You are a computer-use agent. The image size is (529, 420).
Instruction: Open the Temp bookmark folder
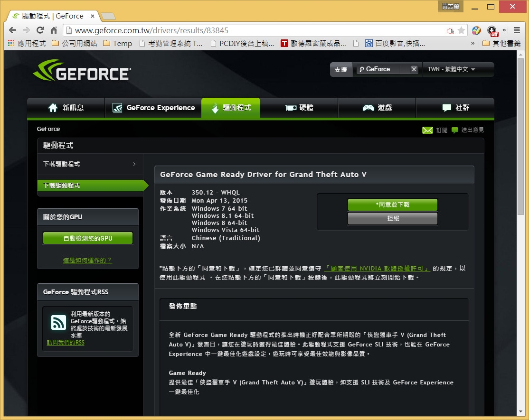[117, 44]
